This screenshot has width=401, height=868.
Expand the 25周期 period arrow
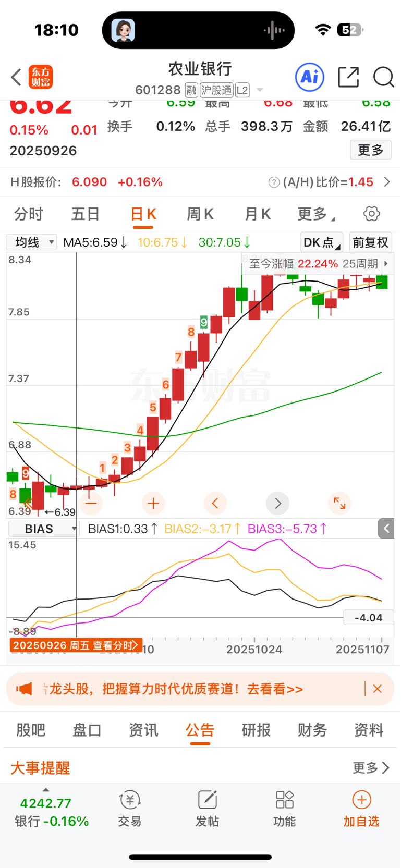[386, 264]
